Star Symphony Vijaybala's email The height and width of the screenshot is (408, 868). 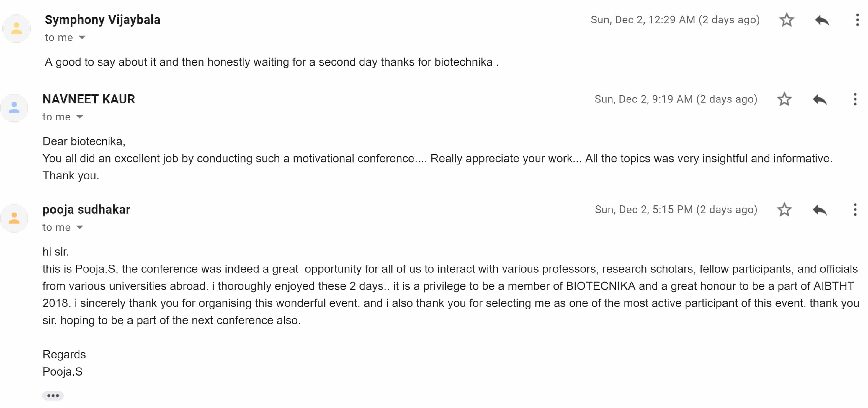(x=787, y=19)
